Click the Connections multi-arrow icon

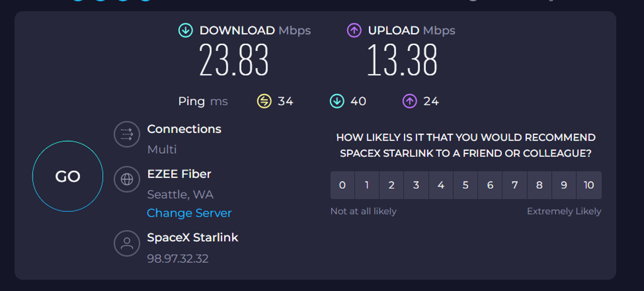point(127,134)
